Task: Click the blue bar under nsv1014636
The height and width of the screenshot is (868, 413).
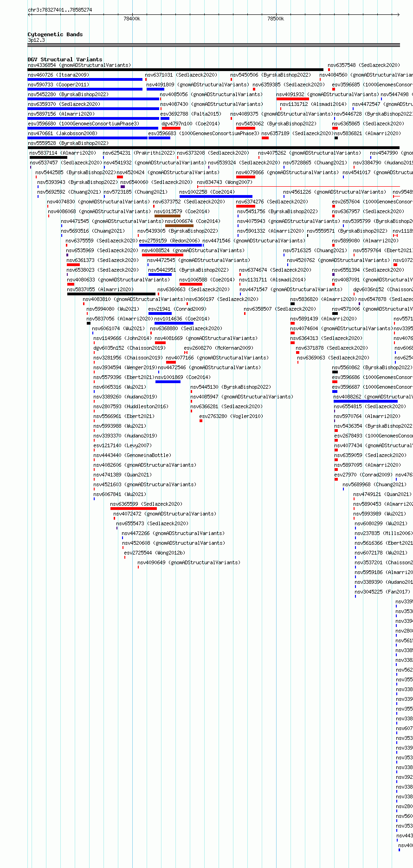Action: pos(174,323)
